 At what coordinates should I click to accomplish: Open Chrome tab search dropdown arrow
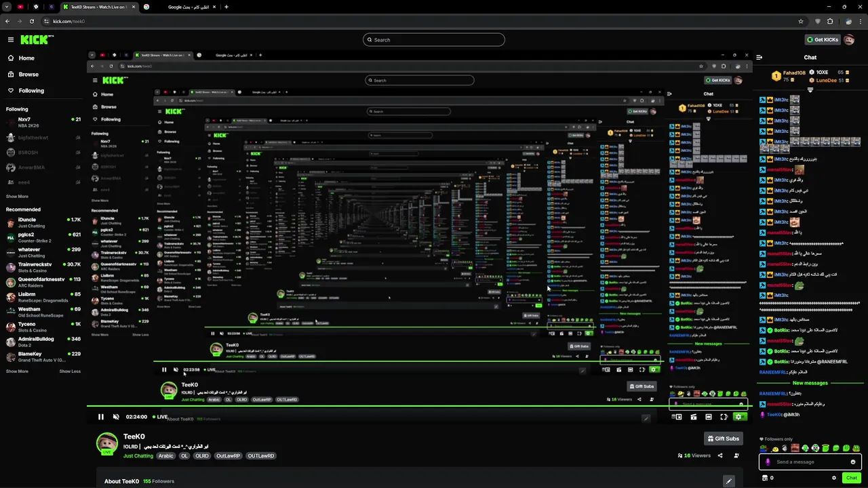(6, 7)
